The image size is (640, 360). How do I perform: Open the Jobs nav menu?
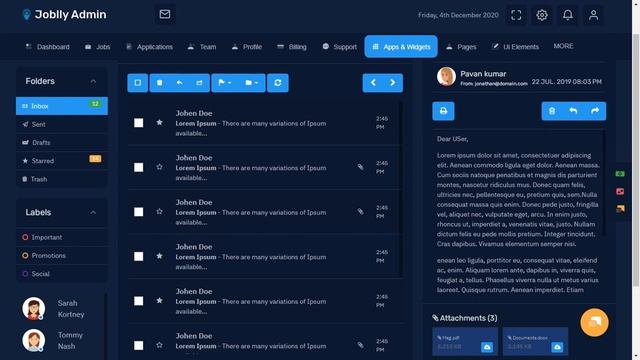[98, 47]
